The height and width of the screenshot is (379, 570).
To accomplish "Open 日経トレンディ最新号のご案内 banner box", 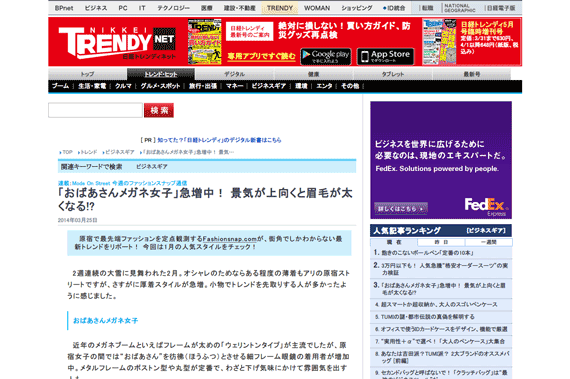I will tap(249, 31).
